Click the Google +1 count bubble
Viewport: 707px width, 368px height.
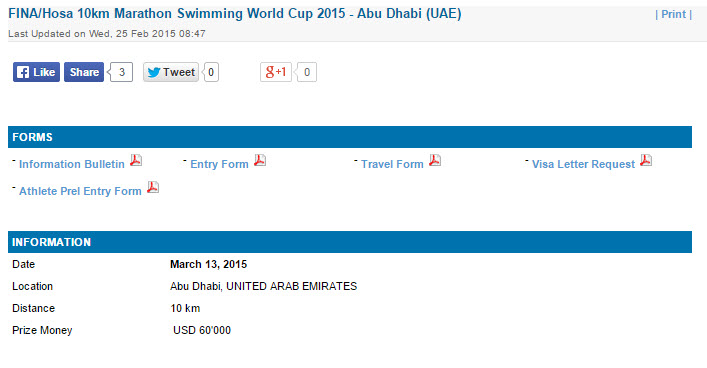[x=306, y=72]
